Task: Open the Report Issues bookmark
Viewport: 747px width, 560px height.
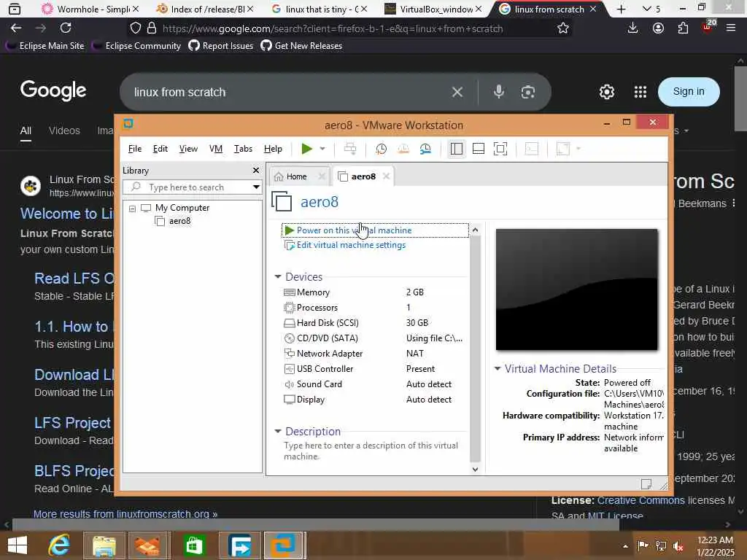Action: point(221,46)
